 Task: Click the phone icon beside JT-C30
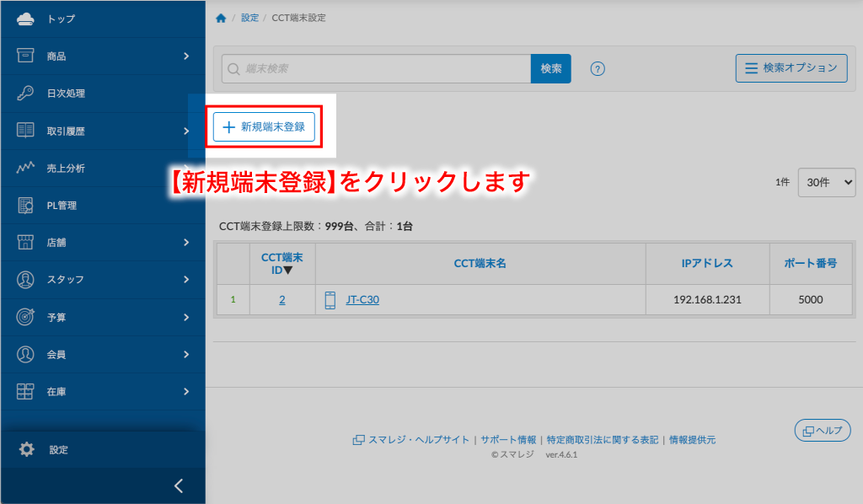click(x=330, y=299)
